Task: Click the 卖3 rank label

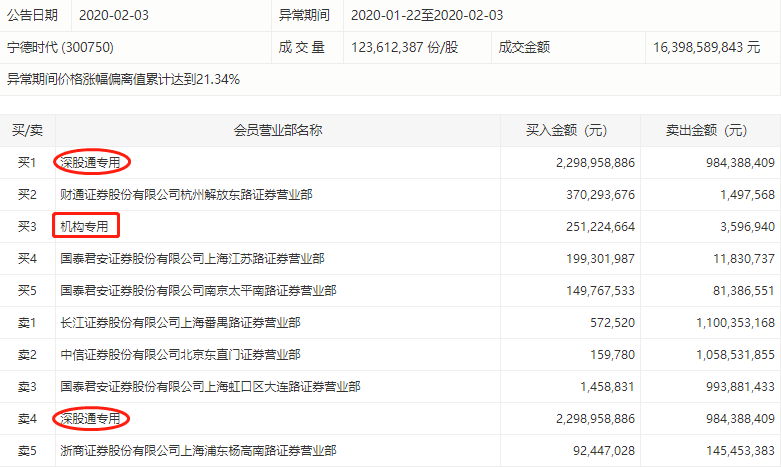Action: 27,386
